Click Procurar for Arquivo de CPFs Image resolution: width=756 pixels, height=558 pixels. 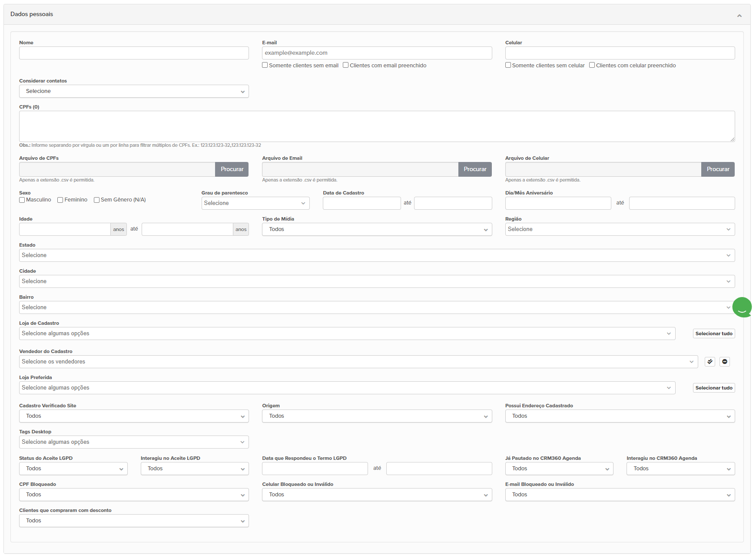pyautogui.click(x=232, y=169)
